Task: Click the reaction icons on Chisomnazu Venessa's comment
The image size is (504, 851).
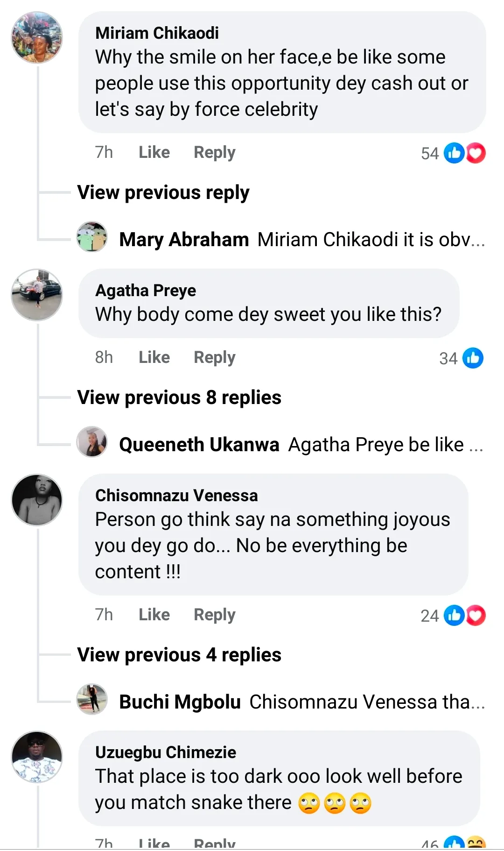Action: (x=464, y=616)
